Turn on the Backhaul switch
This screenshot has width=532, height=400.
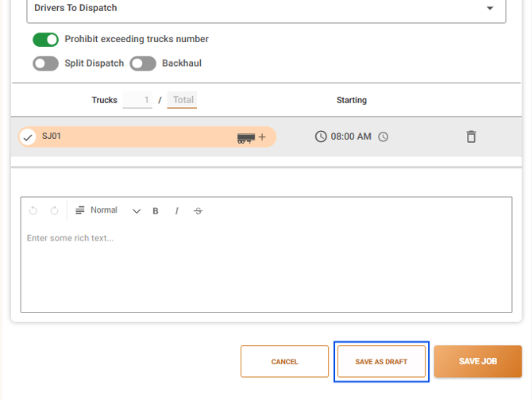tap(143, 63)
